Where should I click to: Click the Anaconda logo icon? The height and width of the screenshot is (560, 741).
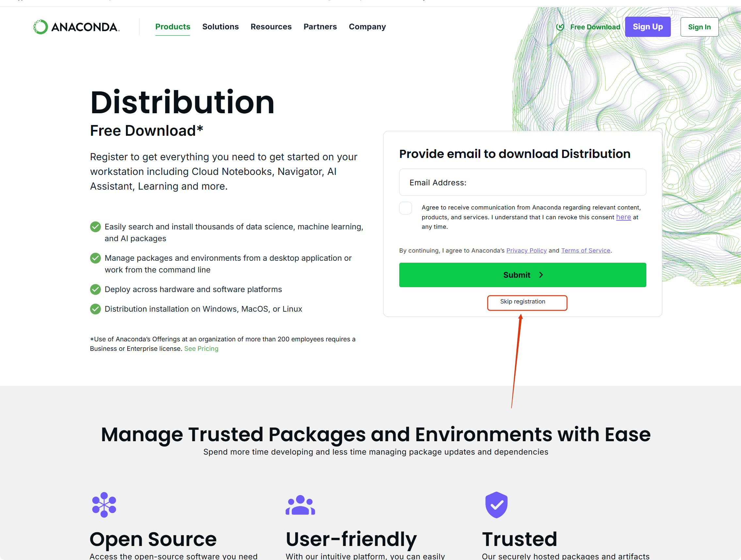[40, 27]
